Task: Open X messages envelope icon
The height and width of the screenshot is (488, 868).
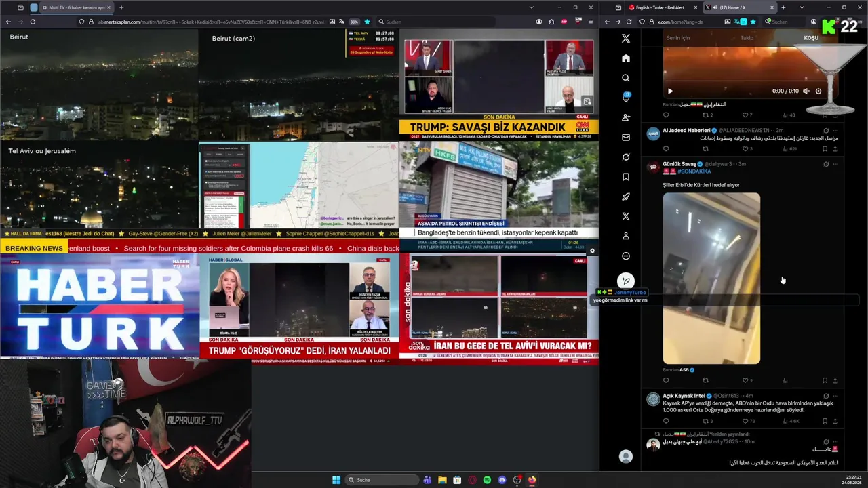Action: point(625,137)
